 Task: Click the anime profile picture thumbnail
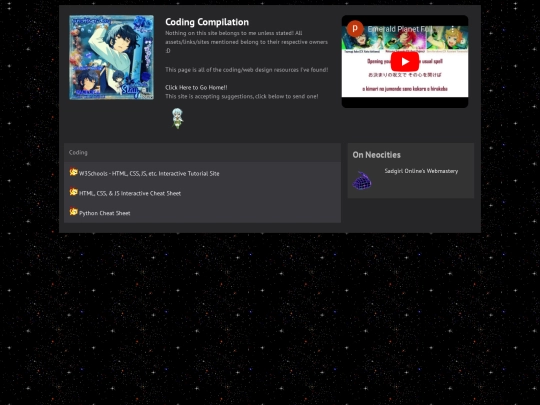112,58
